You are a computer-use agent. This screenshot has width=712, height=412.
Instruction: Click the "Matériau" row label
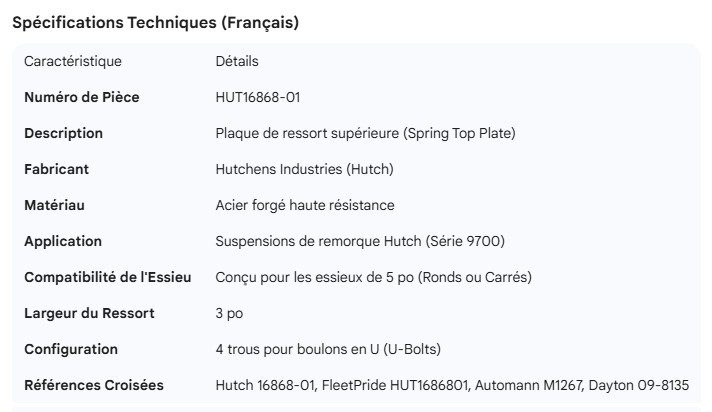pyautogui.click(x=54, y=206)
